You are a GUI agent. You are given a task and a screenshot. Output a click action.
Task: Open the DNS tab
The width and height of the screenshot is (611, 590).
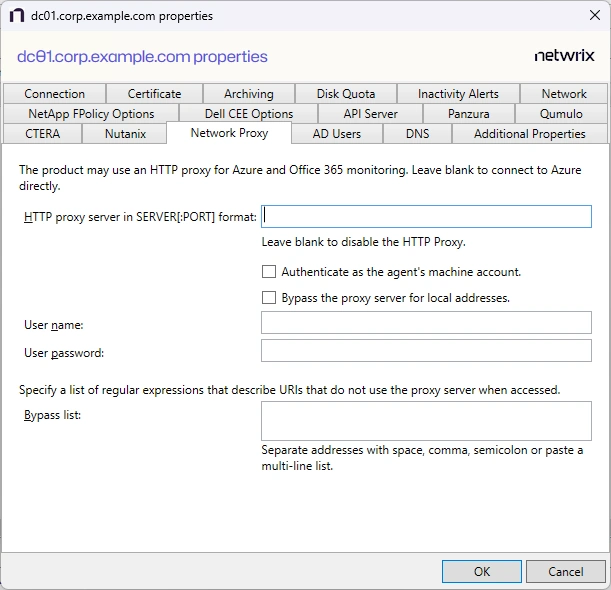coord(417,134)
